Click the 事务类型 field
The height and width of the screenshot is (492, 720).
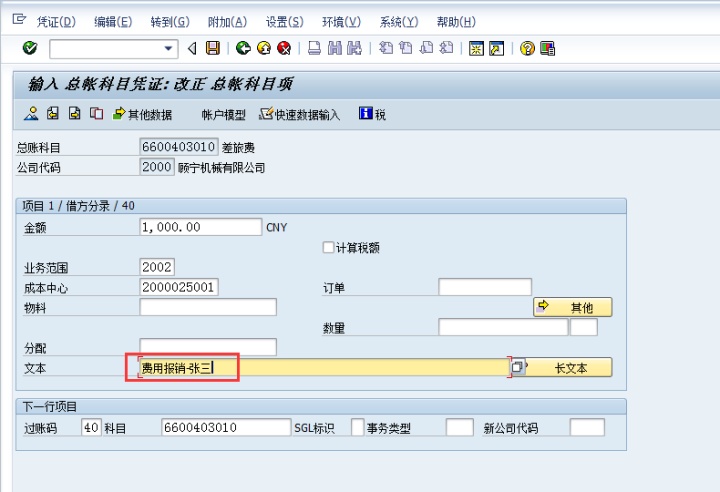459,427
